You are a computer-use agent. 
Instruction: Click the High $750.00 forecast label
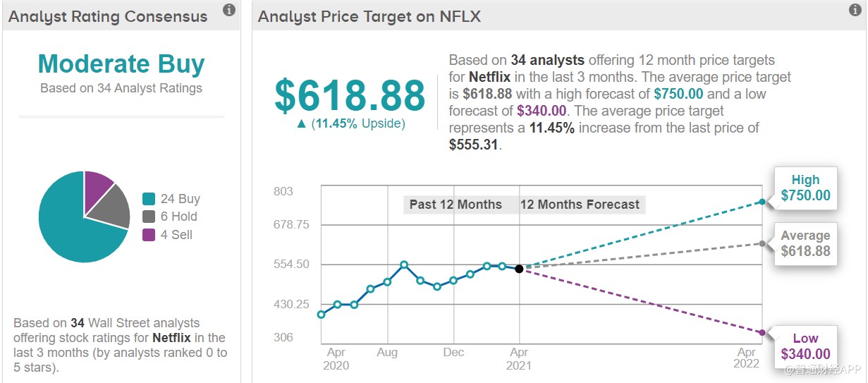coord(805,188)
